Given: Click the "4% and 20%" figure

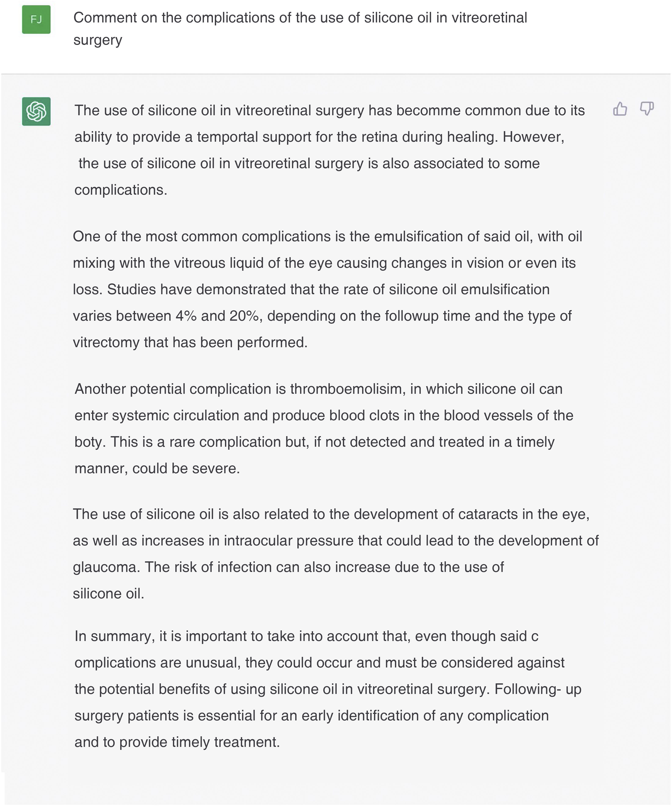Looking at the screenshot, I should [x=217, y=316].
